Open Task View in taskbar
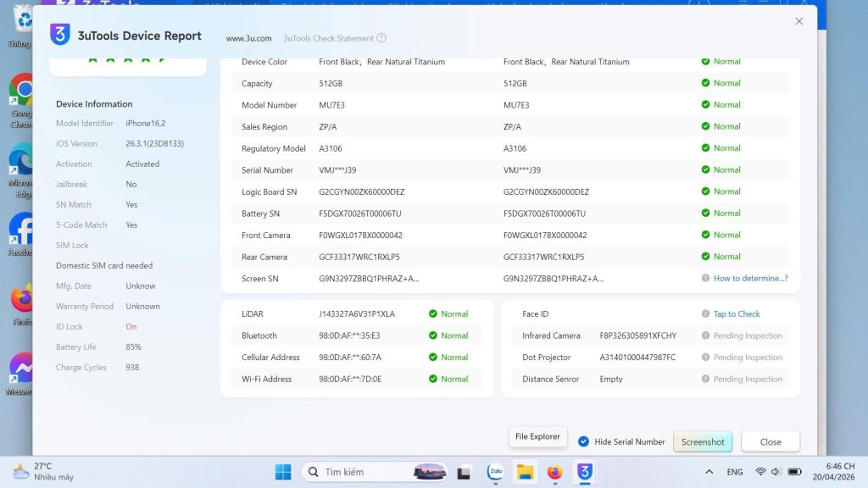The height and width of the screenshot is (488, 868). [464, 473]
